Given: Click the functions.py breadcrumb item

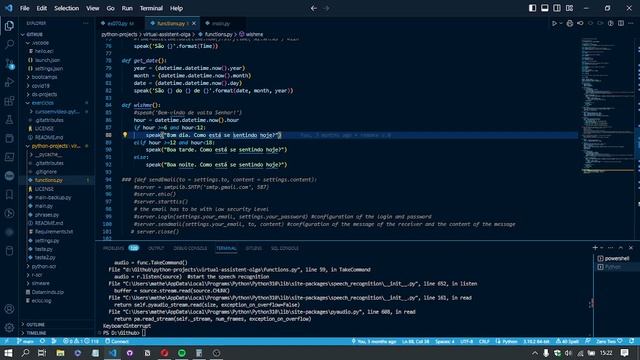Looking at the screenshot, I should tap(218, 34).
